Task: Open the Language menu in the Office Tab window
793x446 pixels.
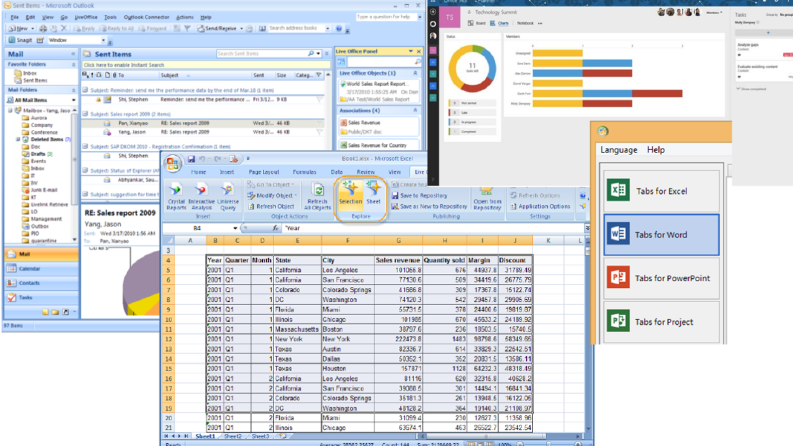Action: [x=619, y=150]
